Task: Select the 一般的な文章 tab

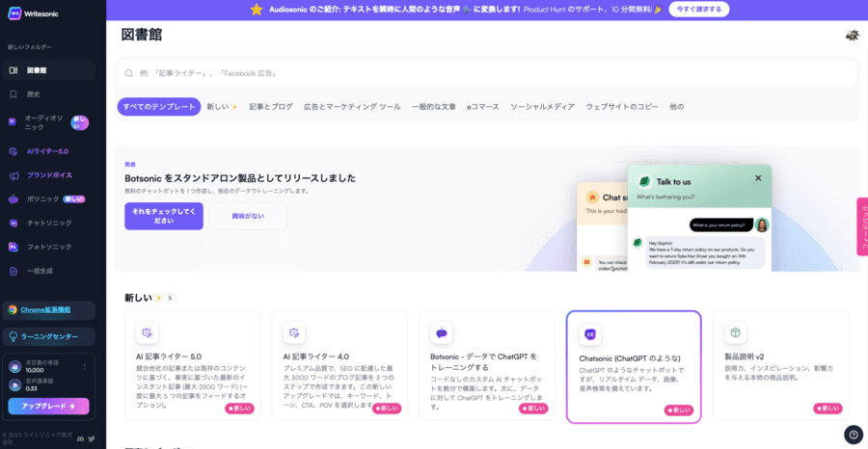Action: [x=433, y=107]
